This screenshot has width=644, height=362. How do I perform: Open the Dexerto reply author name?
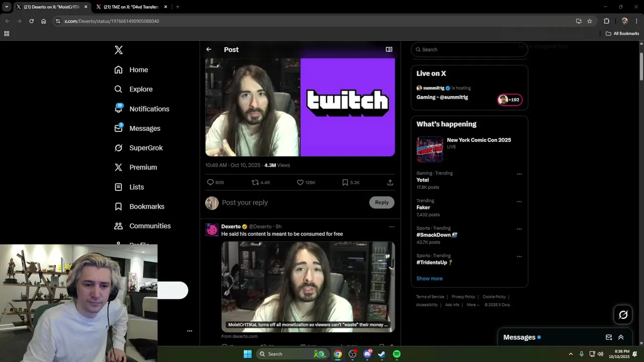tap(231, 227)
